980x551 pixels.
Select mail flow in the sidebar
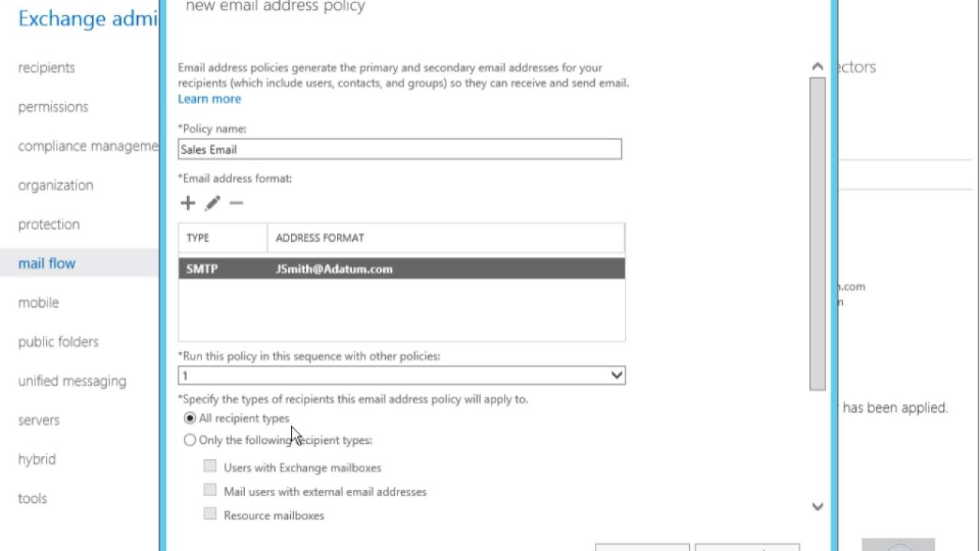point(47,263)
